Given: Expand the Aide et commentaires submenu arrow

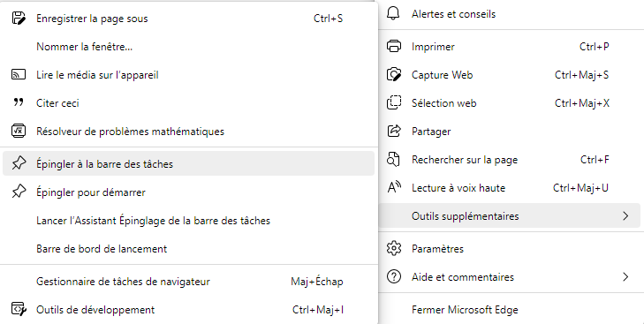Looking at the screenshot, I should pyautogui.click(x=625, y=277).
